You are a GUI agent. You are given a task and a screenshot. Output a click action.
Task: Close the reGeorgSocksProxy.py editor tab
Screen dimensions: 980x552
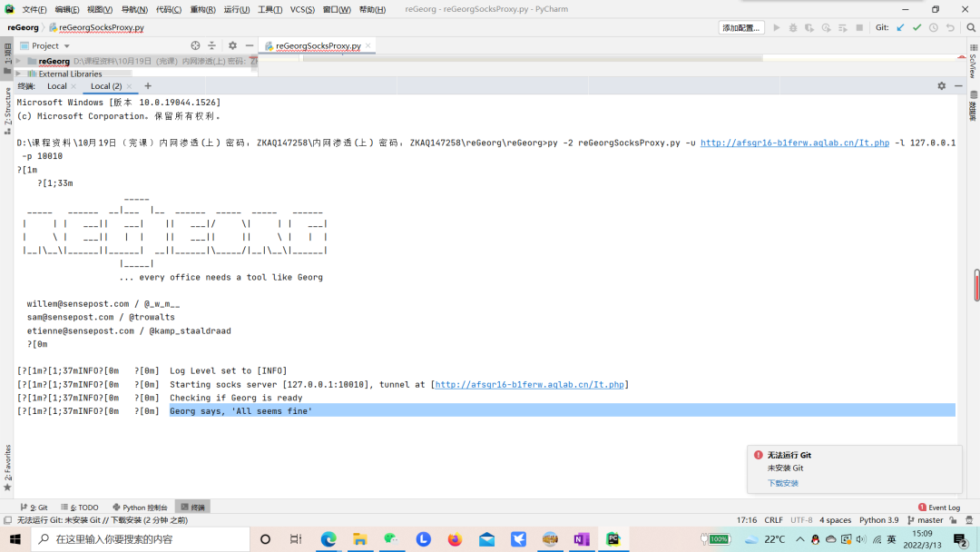coord(368,45)
